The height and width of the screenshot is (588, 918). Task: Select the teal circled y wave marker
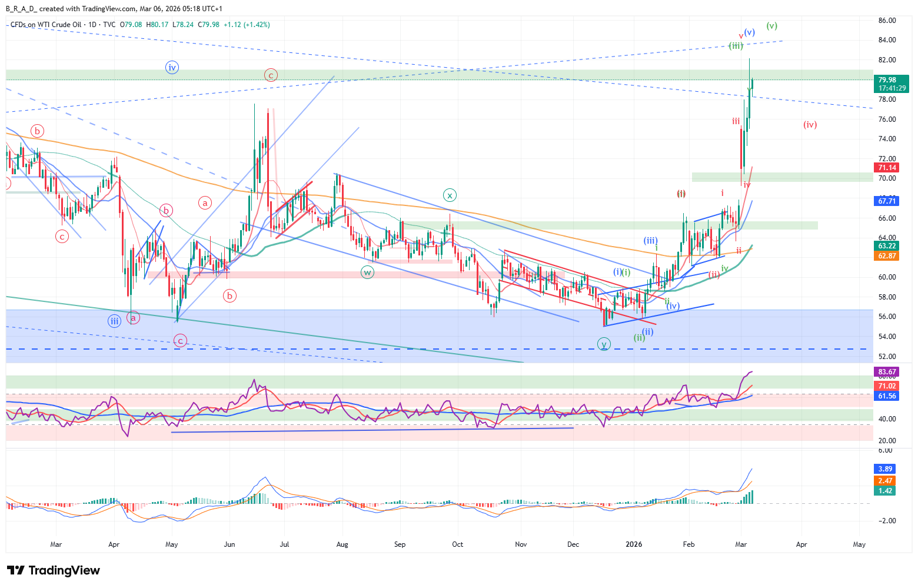click(x=604, y=344)
